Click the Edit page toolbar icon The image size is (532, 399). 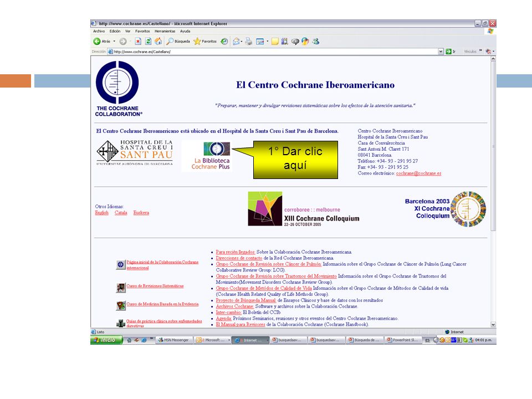(x=260, y=42)
